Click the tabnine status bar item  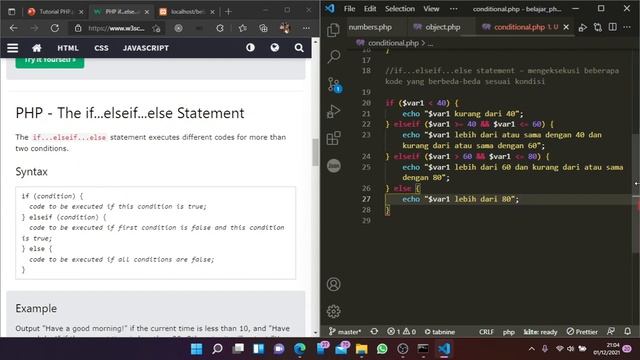click(440, 331)
